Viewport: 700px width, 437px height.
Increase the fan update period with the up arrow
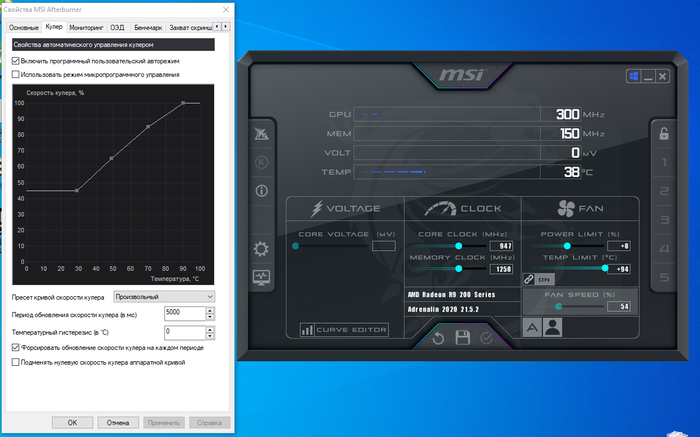pyautogui.click(x=209, y=310)
